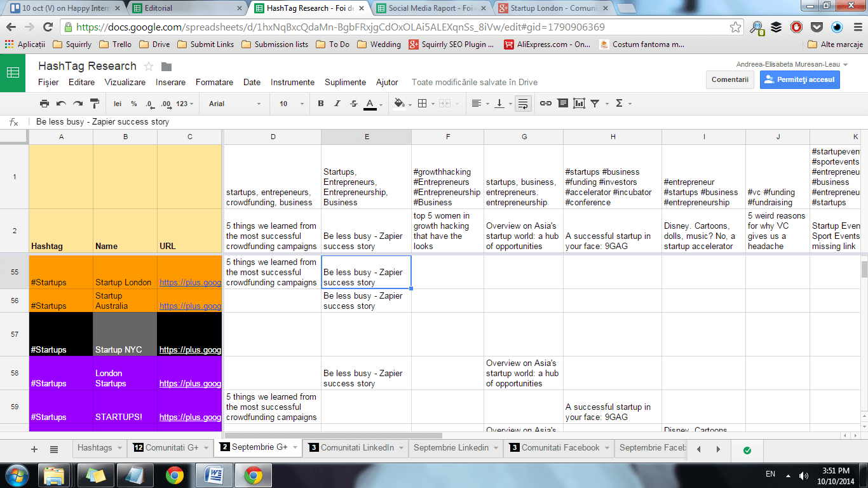This screenshot has width=868, height=488.
Task: Open the 123 number formats dropdown
Action: pyautogui.click(x=185, y=104)
